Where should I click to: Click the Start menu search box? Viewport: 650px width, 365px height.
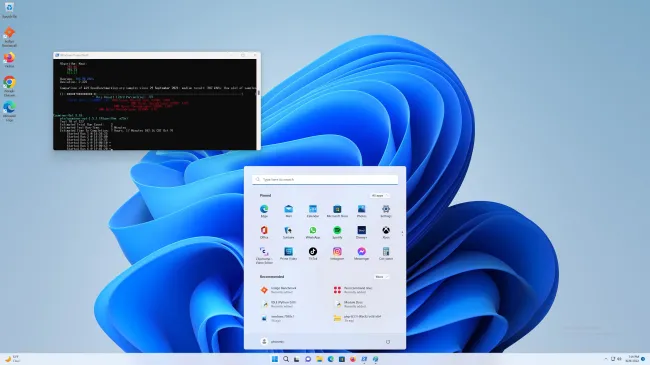click(x=325, y=180)
